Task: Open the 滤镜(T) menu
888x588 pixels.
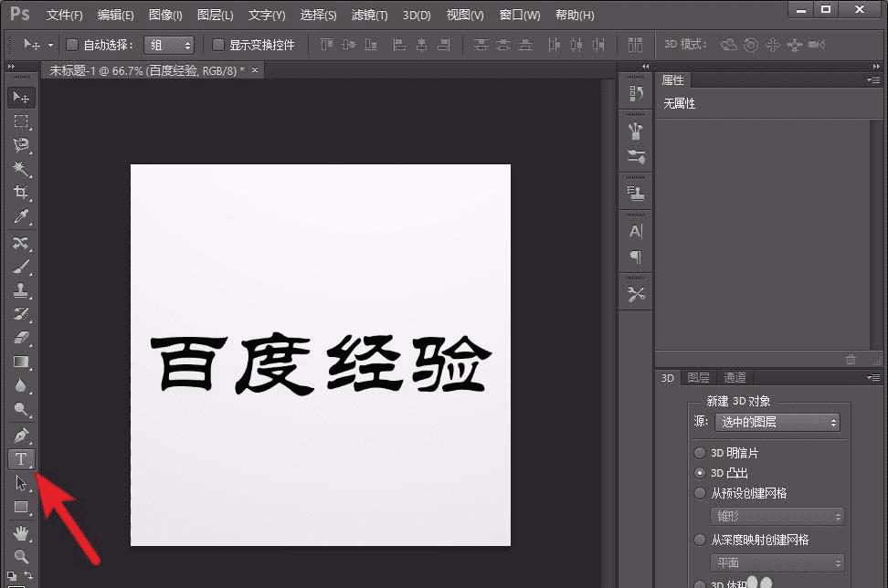Action: (x=369, y=16)
